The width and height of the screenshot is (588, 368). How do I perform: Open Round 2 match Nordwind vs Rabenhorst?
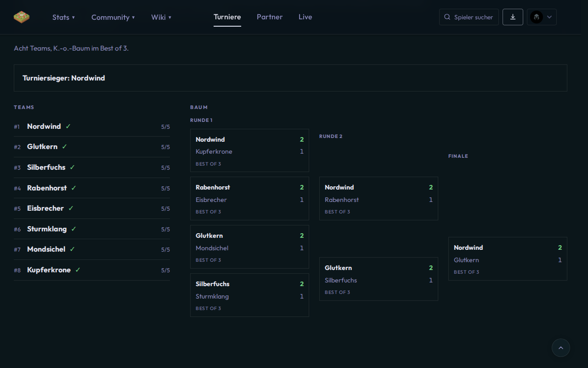click(x=379, y=199)
